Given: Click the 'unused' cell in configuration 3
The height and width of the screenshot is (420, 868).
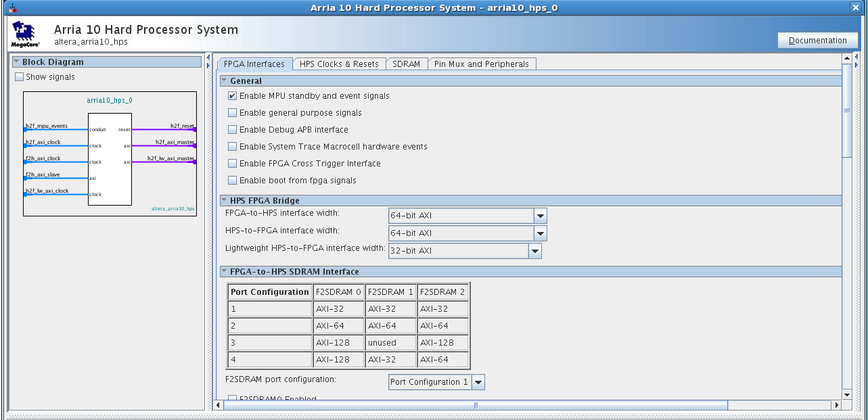Looking at the screenshot, I should 390,343.
